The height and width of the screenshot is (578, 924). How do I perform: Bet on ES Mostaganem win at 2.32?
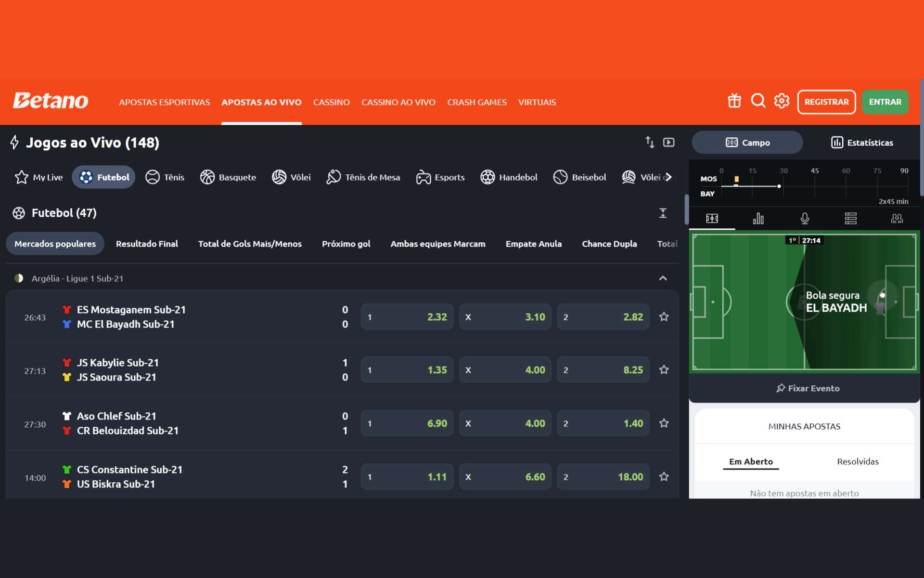(x=407, y=317)
